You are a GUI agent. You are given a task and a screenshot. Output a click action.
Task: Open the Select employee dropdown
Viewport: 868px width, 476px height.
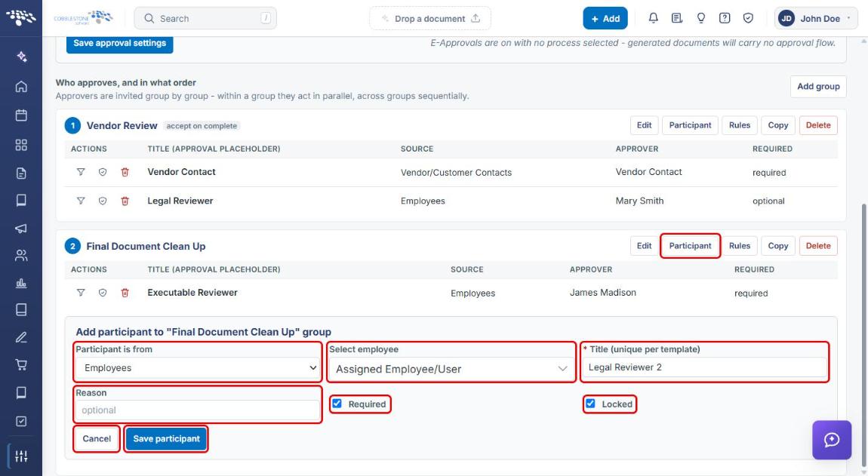(x=451, y=369)
